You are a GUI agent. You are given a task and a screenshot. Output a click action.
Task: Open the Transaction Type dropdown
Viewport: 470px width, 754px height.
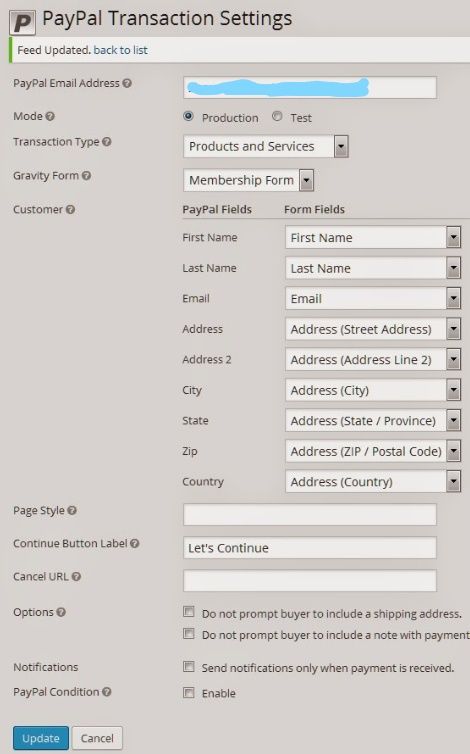coord(266,146)
